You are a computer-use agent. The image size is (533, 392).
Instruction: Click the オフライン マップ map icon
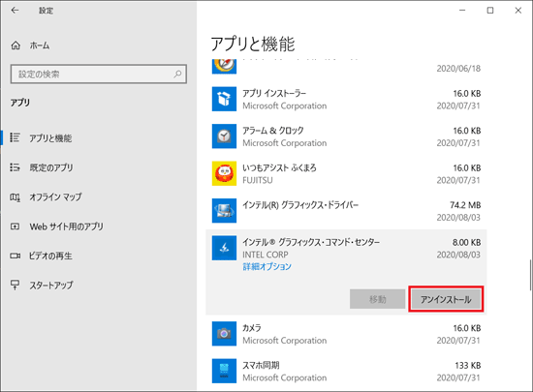[15, 196]
